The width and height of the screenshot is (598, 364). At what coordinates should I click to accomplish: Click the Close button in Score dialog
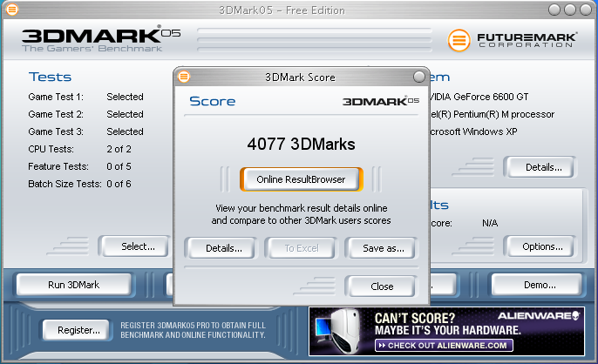pyautogui.click(x=382, y=286)
